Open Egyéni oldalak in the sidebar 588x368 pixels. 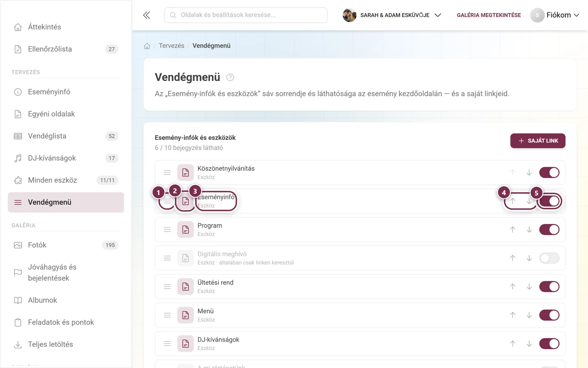[66, 114]
